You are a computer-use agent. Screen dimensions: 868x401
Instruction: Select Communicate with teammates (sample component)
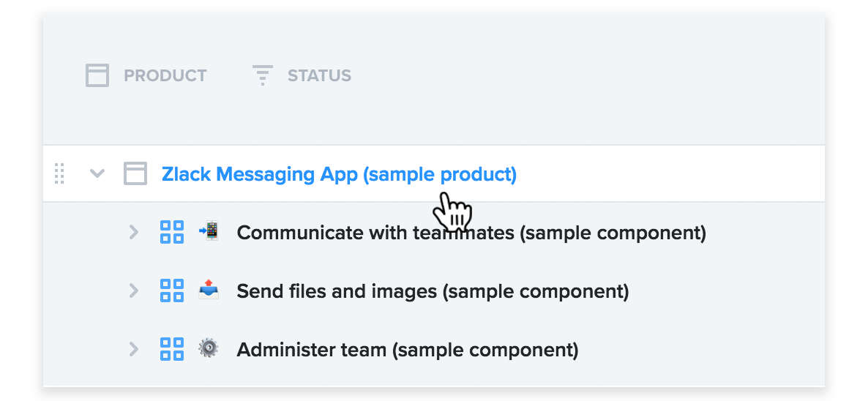471,233
